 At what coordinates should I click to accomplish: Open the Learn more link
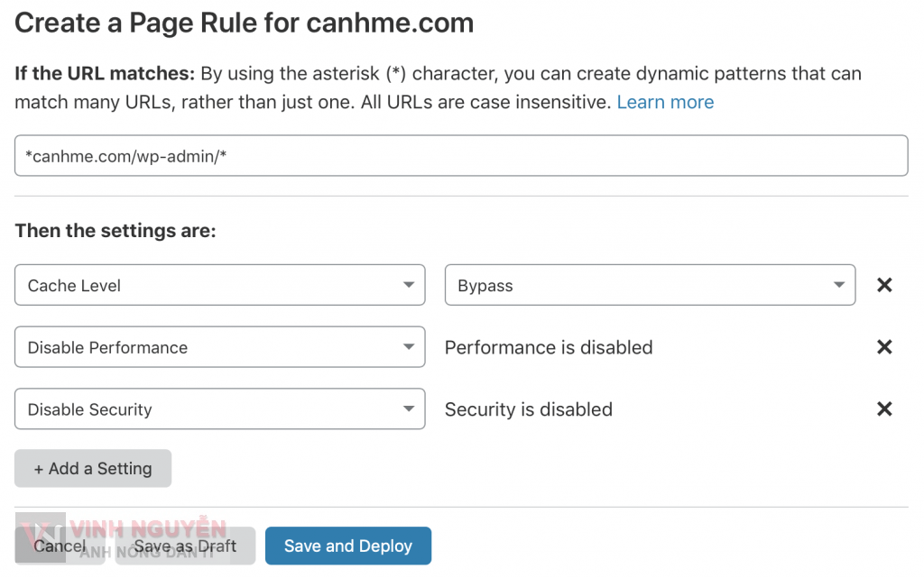click(665, 103)
